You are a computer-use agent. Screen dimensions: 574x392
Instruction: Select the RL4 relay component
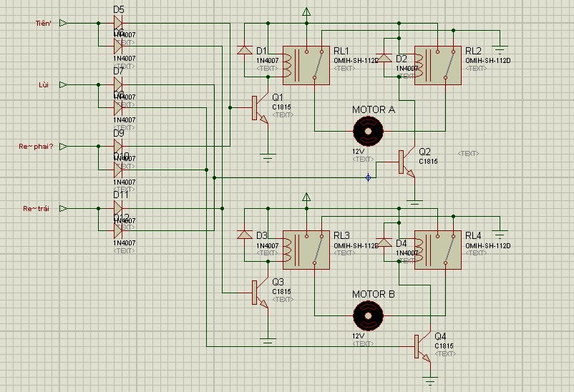(437, 250)
